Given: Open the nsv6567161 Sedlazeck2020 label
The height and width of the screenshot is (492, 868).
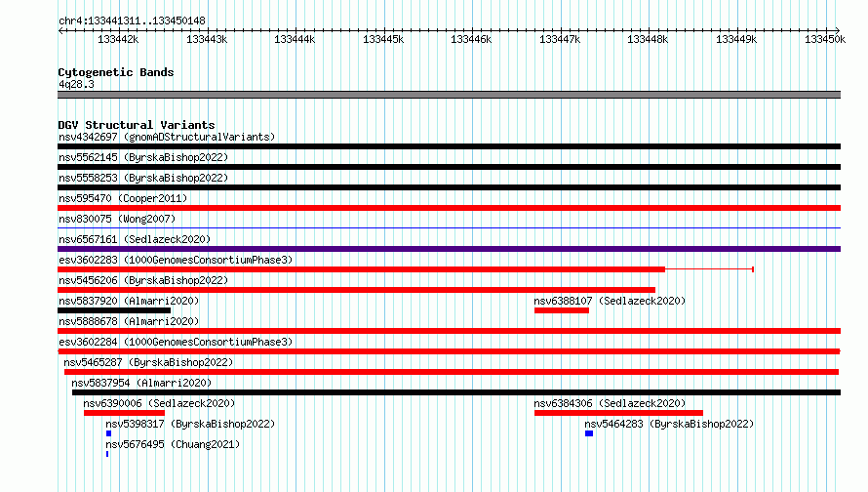Looking at the screenshot, I should (135, 239).
